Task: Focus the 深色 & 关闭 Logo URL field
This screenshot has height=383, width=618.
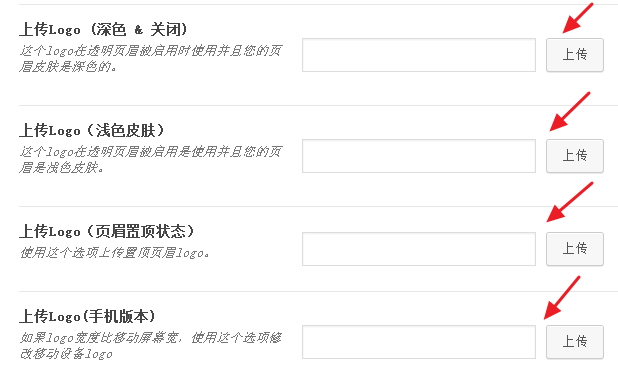Action: pyautogui.click(x=419, y=55)
